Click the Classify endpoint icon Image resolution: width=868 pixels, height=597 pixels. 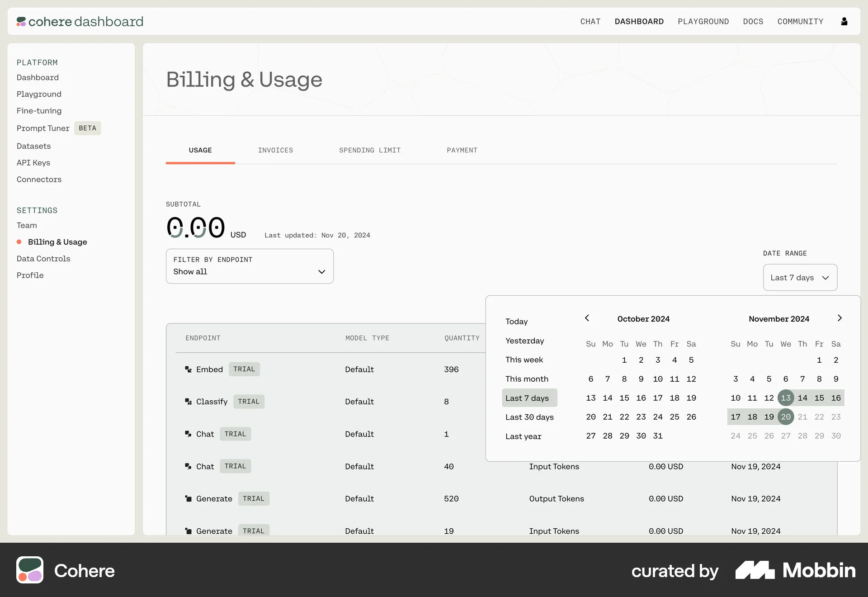[189, 402]
